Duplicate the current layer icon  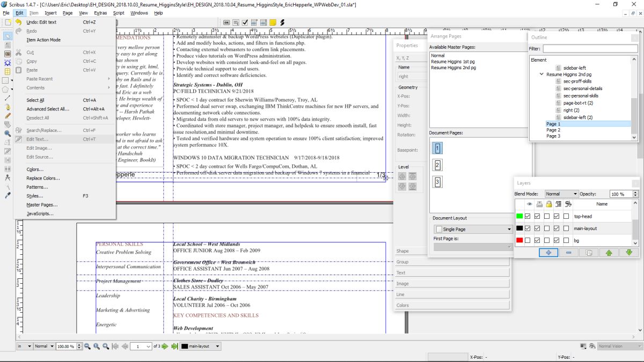[x=588, y=253]
